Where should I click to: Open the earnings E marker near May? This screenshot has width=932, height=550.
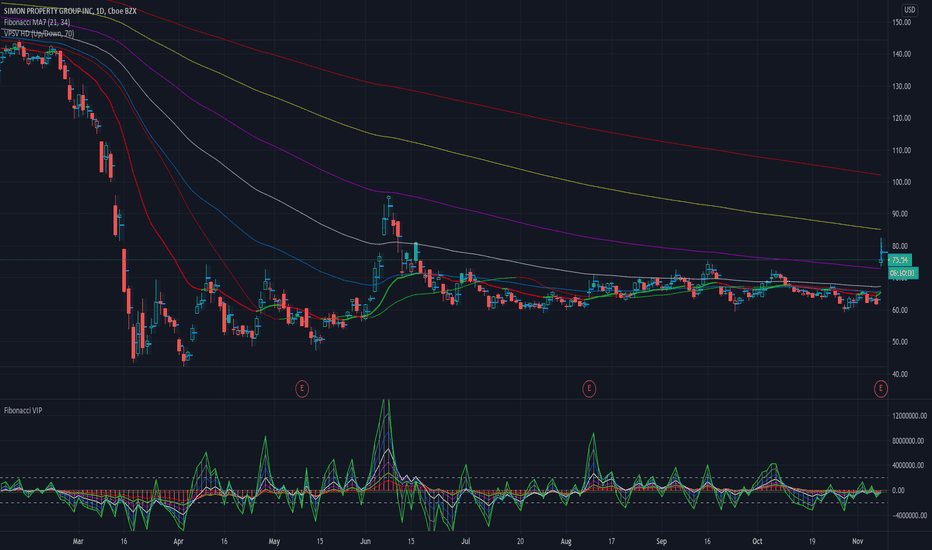coord(302,389)
